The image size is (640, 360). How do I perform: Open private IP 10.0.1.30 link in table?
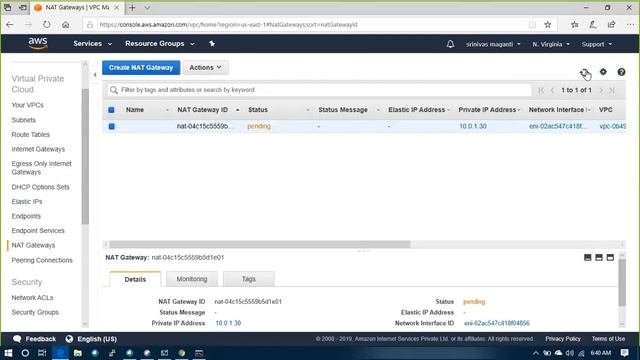473,127
